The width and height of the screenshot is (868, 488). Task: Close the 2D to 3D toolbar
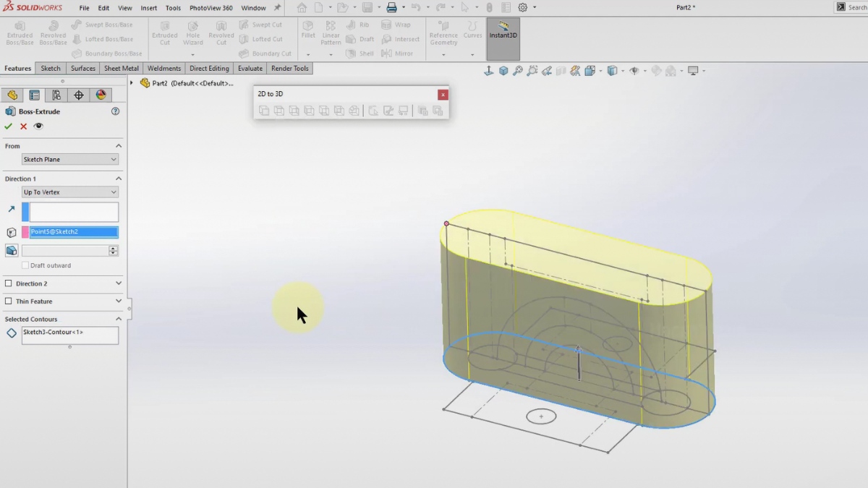[443, 95]
